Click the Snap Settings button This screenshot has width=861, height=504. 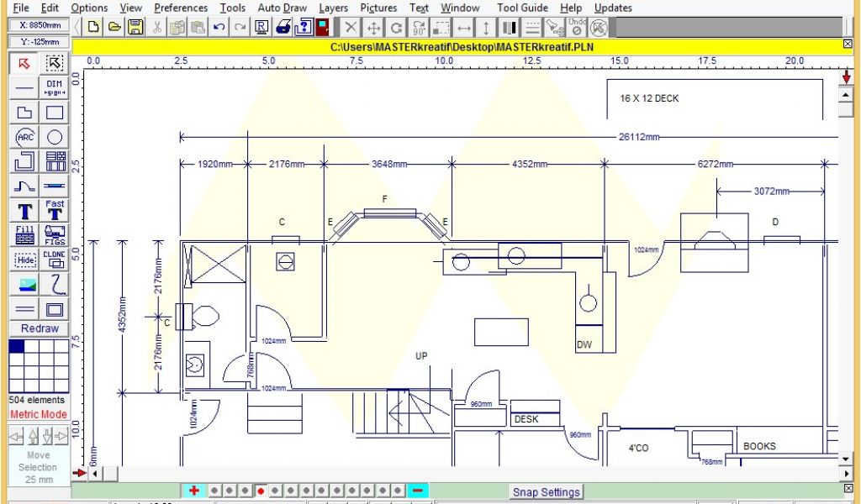point(546,492)
